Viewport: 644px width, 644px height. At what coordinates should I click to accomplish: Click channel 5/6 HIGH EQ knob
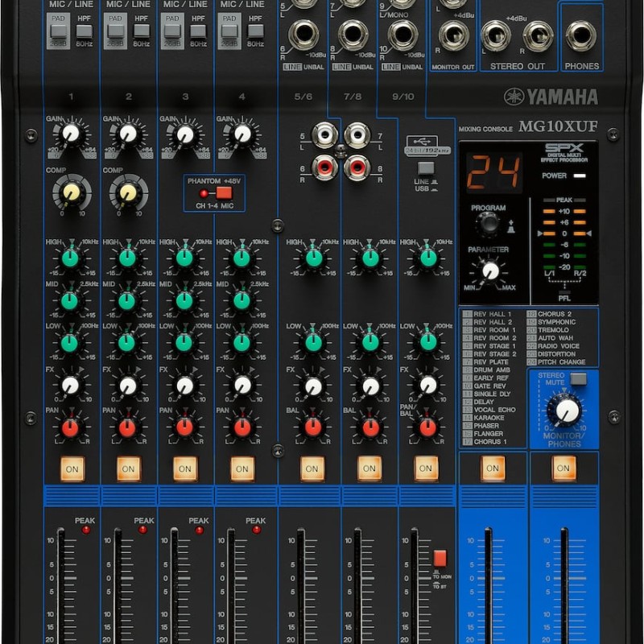pos(314,258)
